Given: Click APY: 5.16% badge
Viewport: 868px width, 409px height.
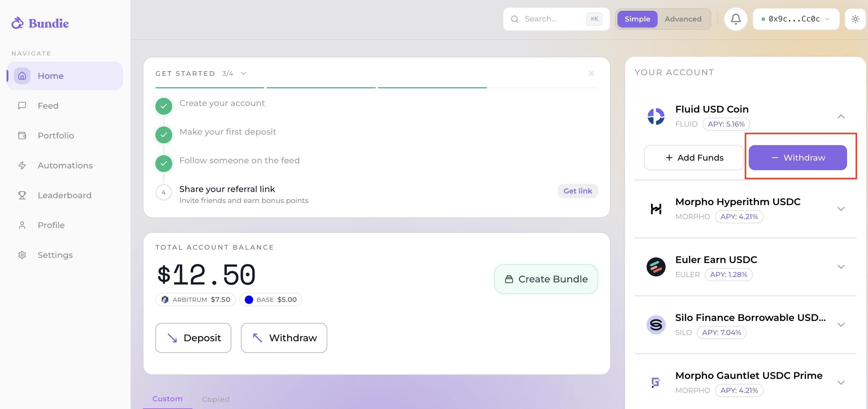Looking at the screenshot, I should tap(726, 124).
